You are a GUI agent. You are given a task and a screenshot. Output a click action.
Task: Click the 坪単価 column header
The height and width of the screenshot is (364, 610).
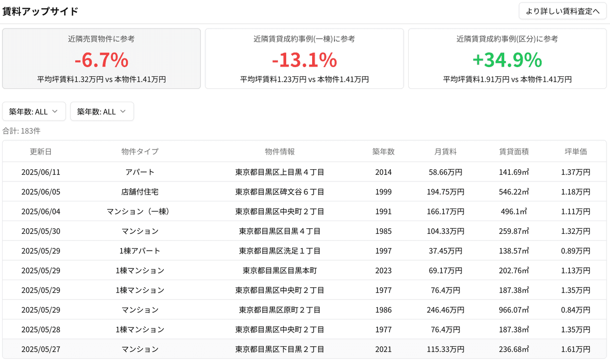575,151
